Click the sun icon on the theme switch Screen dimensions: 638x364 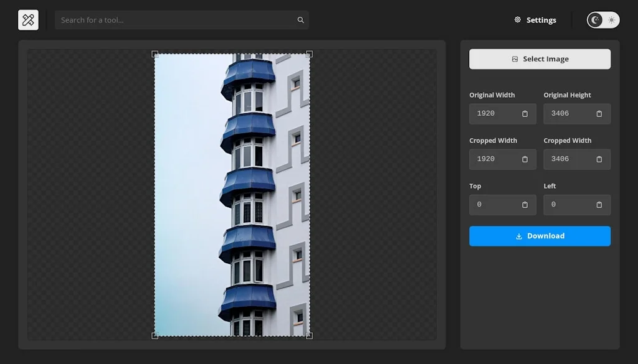pyautogui.click(x=612, y=20)
